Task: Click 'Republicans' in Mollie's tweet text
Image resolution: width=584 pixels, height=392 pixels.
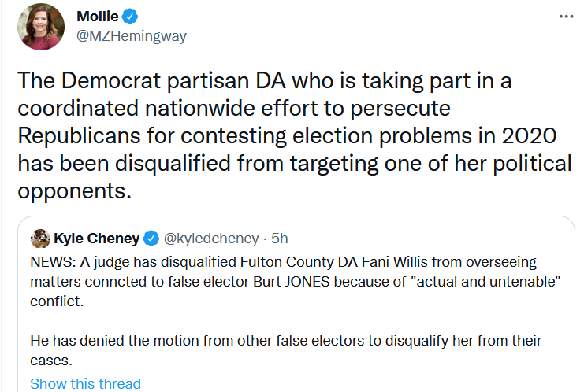Action: [x=79, y=135]
